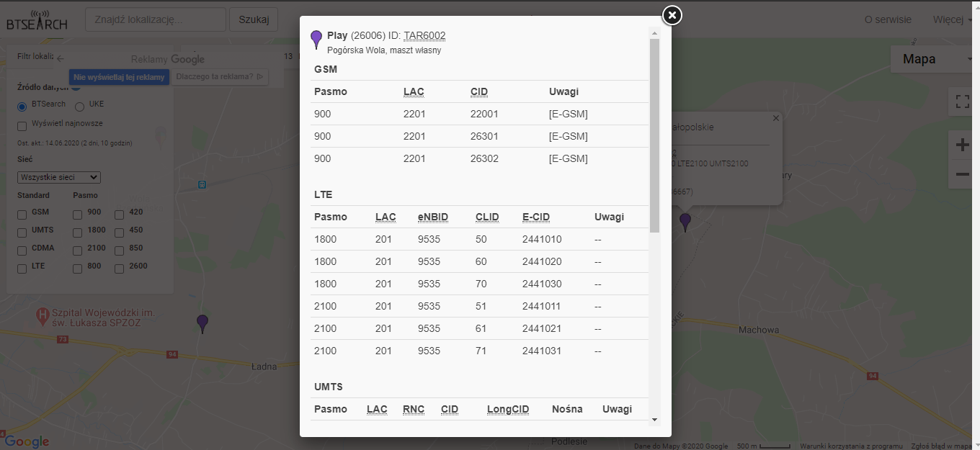
Task: Click the popup vertical scrollbar thumb
Action: [654, 135]
